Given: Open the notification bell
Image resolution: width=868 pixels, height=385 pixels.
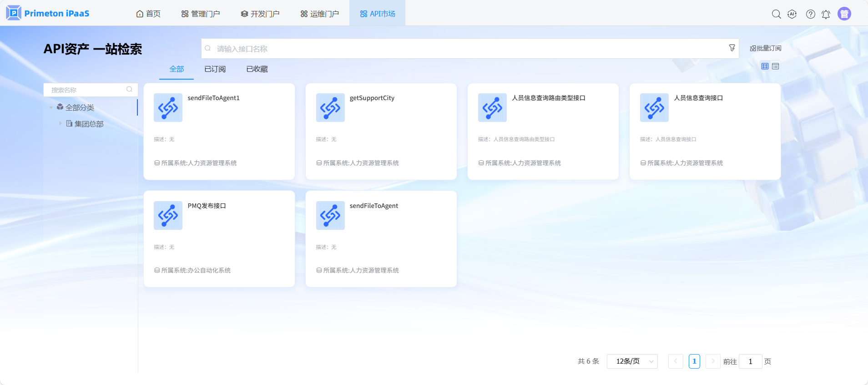Looking at the screenshot, I should coord(826,14).
